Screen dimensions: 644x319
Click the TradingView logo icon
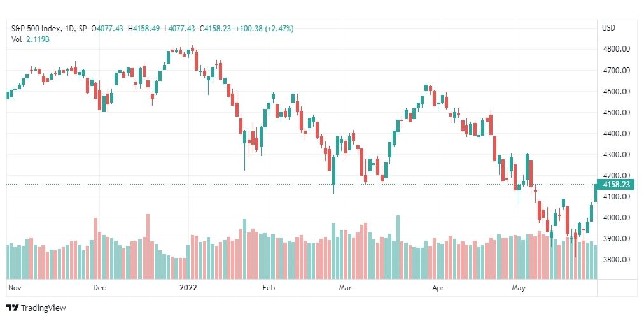pos(13,308)
